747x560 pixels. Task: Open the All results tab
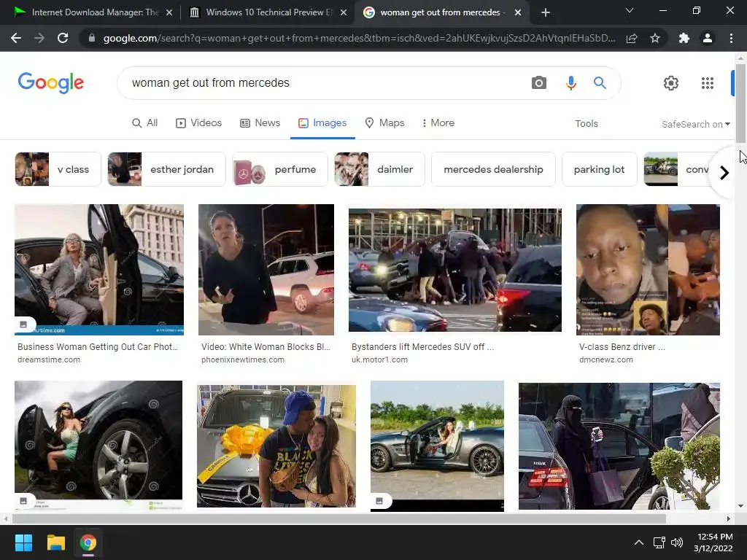[x=145, y=122]
